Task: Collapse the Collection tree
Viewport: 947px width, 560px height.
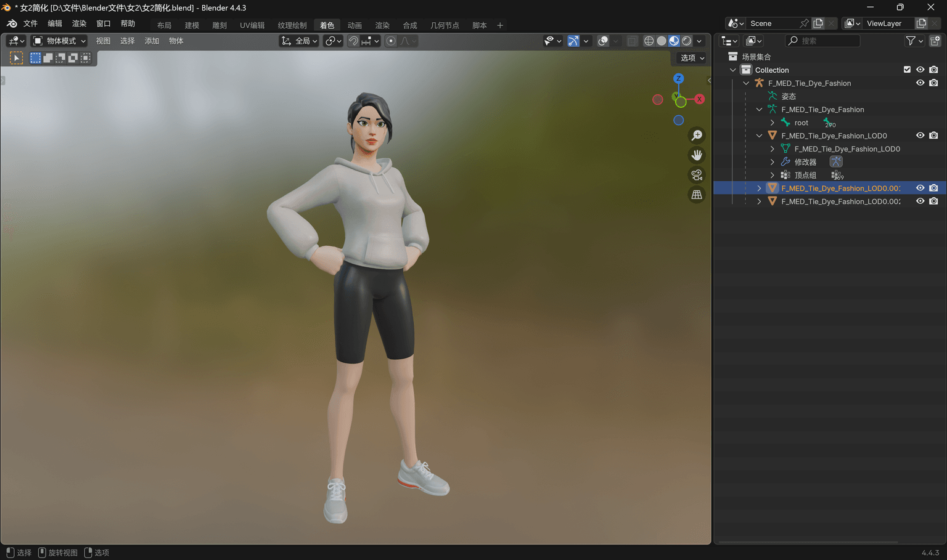Action: 732,70
